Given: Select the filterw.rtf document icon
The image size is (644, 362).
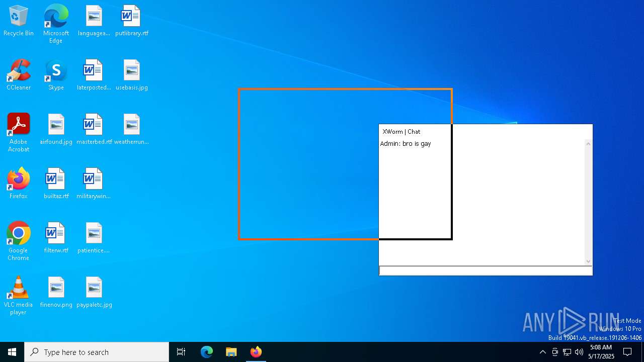Looking at the screenshot, I should tap(56, 238).
